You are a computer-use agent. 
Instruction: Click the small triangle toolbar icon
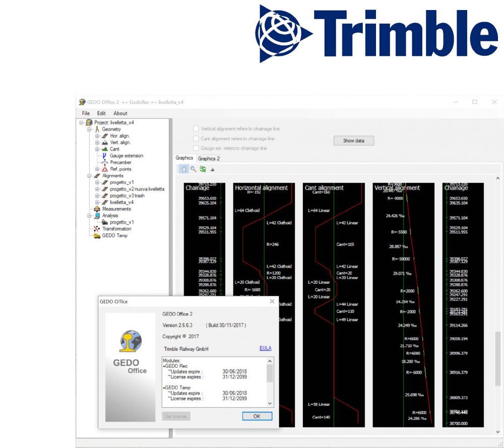212,169
